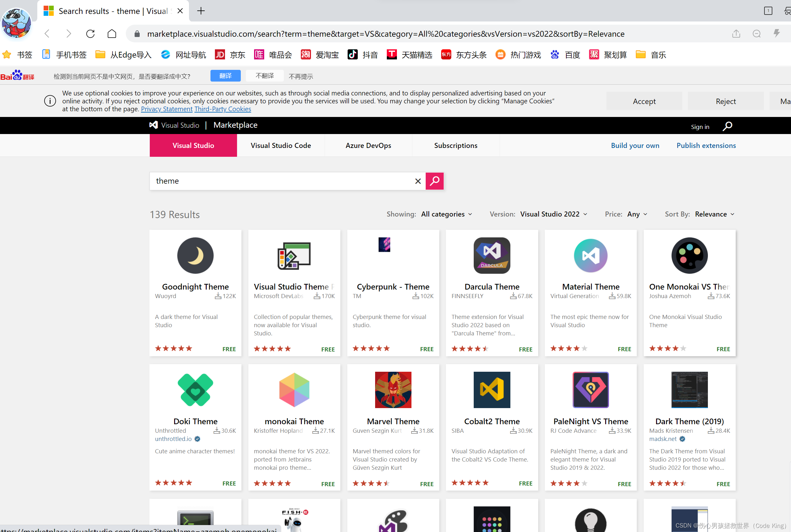Viewport: 791px width, 532px height.
Task: Open the Darcula Theme extension icon
Action: (491, 255)
